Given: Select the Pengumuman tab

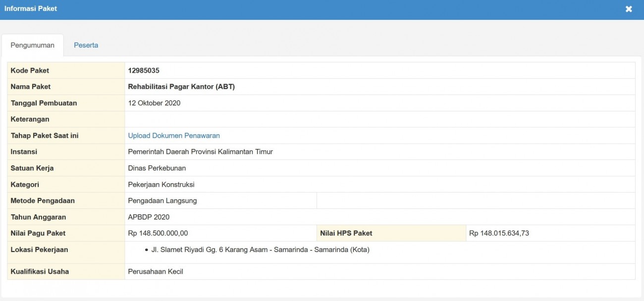Looking at the screenshot, I should [x=33, y=45].
